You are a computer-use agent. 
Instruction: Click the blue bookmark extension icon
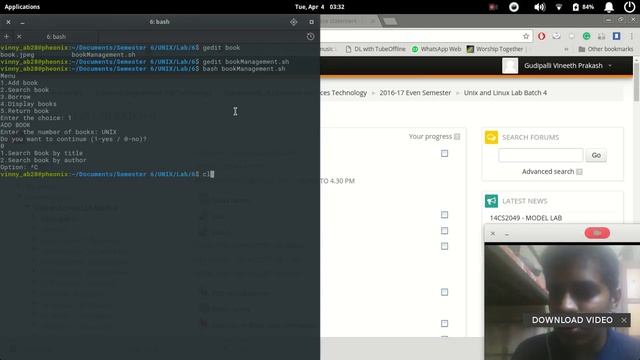[x=616, y=36]
